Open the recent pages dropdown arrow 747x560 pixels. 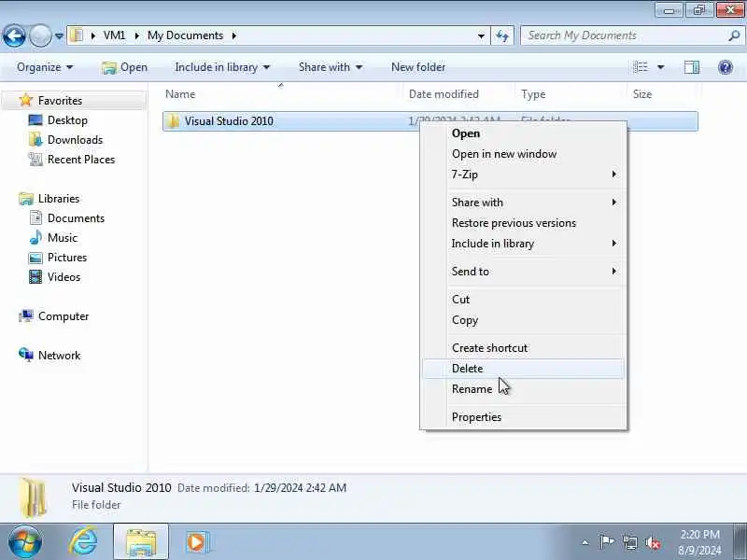(x=59, y=36)
